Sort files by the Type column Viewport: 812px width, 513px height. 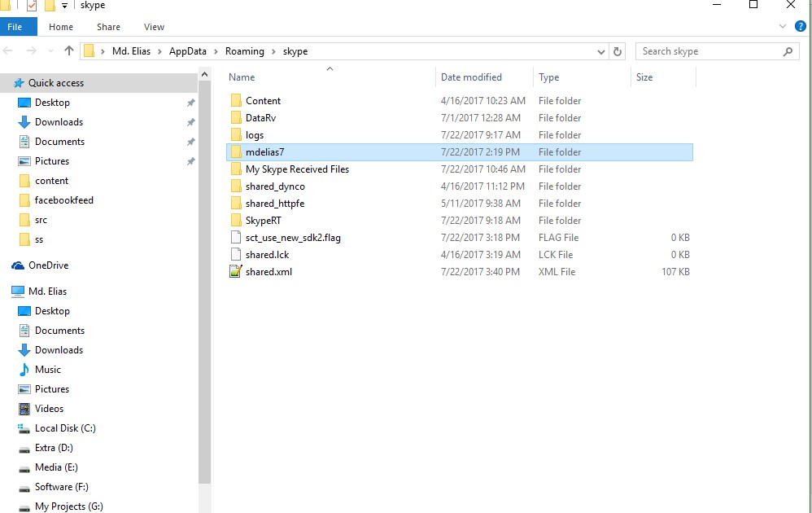click(548, 77)
